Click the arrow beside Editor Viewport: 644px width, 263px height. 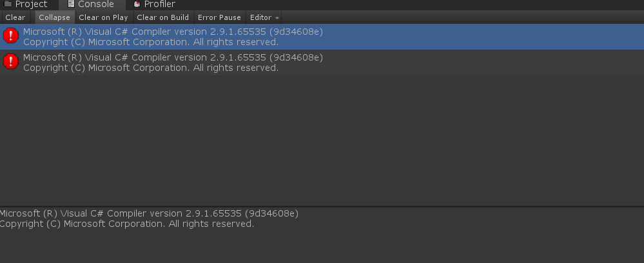point(277,18)
